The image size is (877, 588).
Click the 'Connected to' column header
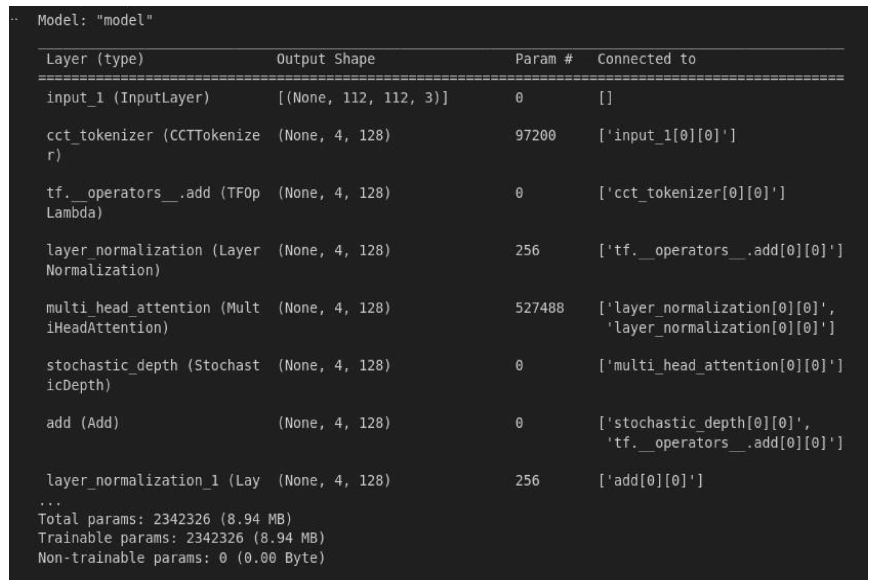pyautogui.click(x=646, y=59)
